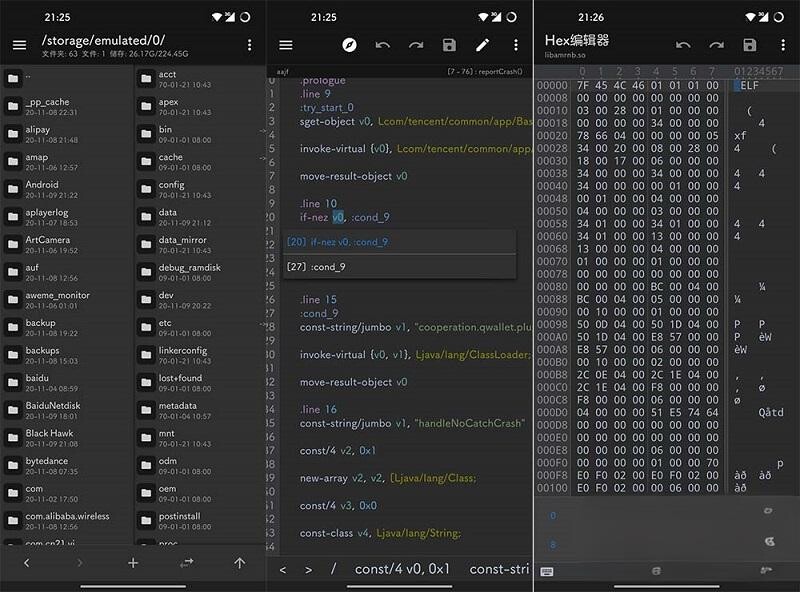Select '[20] if-nez v0, :cond_9' in the popup
This screenshot has height=592, width=800.
(399, 242)
